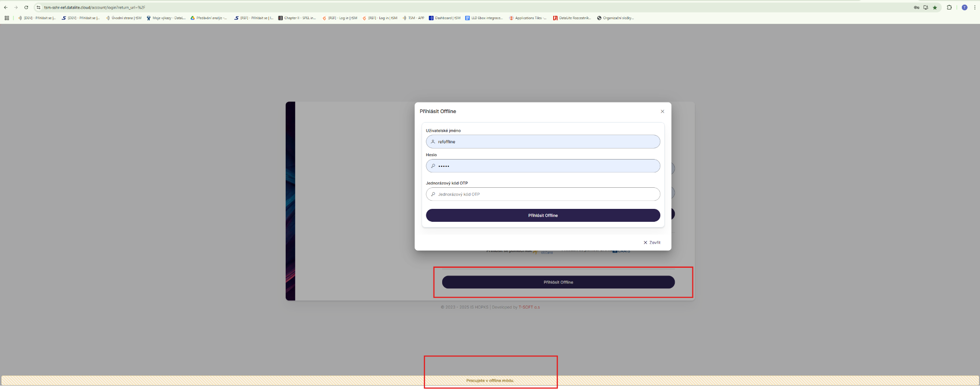Open the Chrome three-dot menu
The height and width of the screenshot is (389, 980).
(x=975, y=8)
